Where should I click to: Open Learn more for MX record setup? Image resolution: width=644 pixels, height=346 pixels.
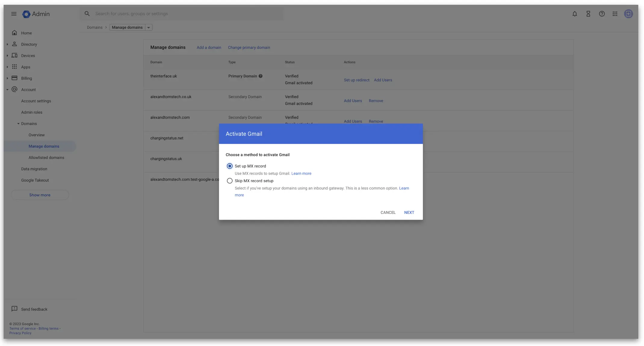(301, 174)
